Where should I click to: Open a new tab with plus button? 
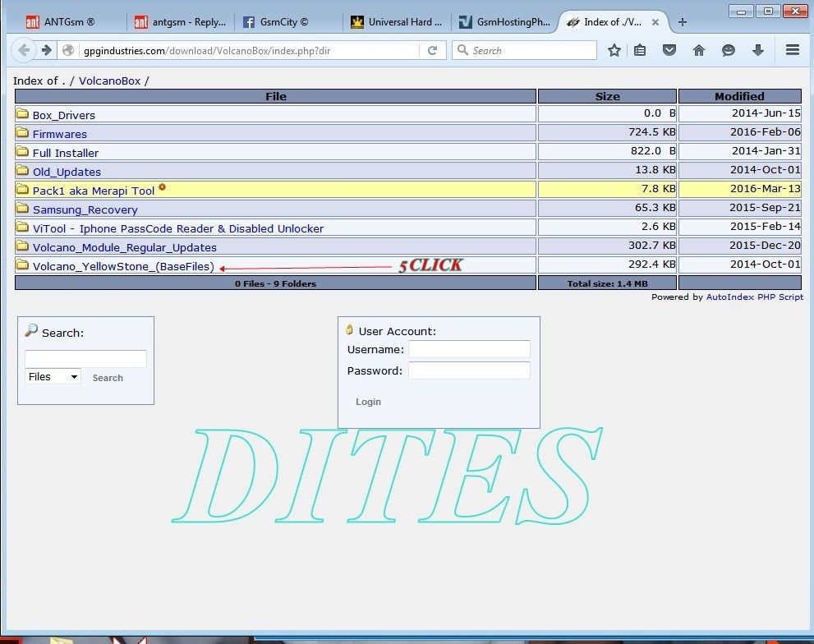pos(682,22)
